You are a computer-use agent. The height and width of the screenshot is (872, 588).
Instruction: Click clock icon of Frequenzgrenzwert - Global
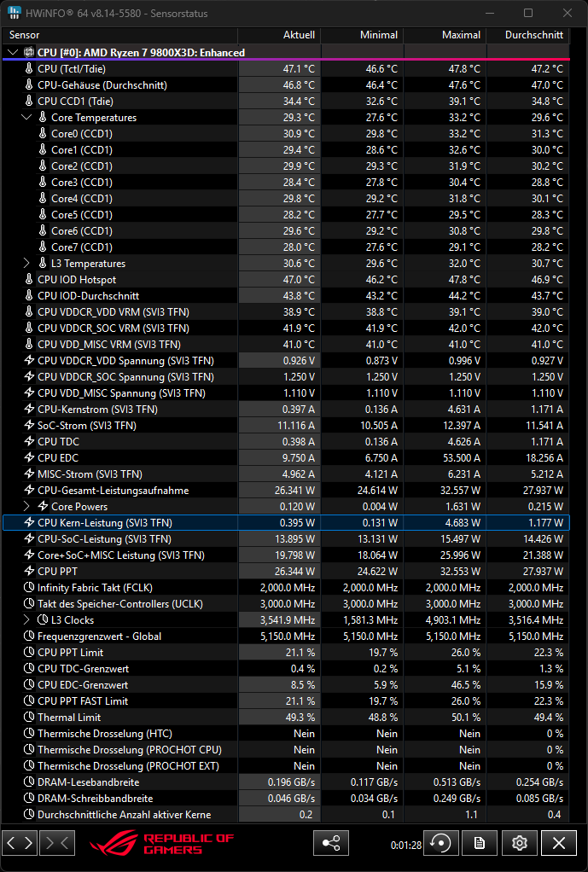point(30,636)
